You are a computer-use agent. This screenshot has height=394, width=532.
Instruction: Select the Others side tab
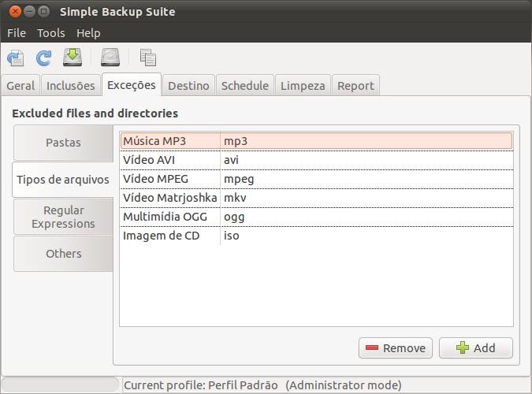pos(64,254)
